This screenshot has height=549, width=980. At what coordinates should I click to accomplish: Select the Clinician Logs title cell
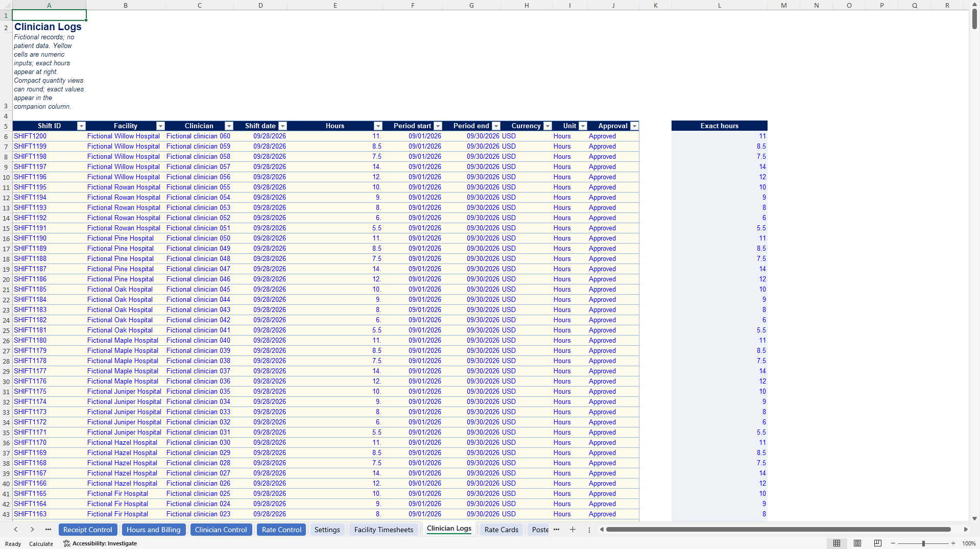[x=49, y=27]
